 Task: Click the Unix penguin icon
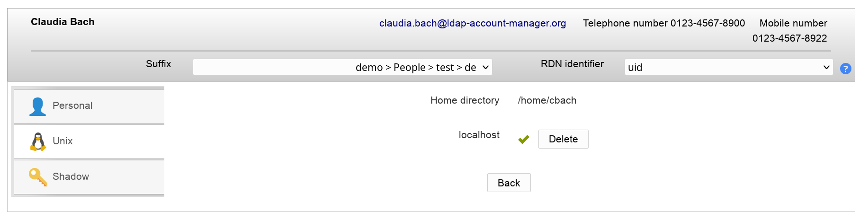38,141
